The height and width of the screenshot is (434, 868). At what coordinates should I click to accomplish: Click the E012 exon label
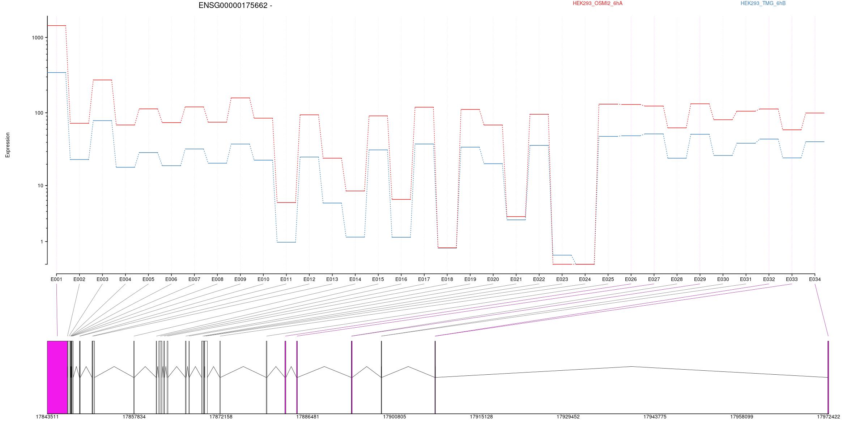(309, 279)
